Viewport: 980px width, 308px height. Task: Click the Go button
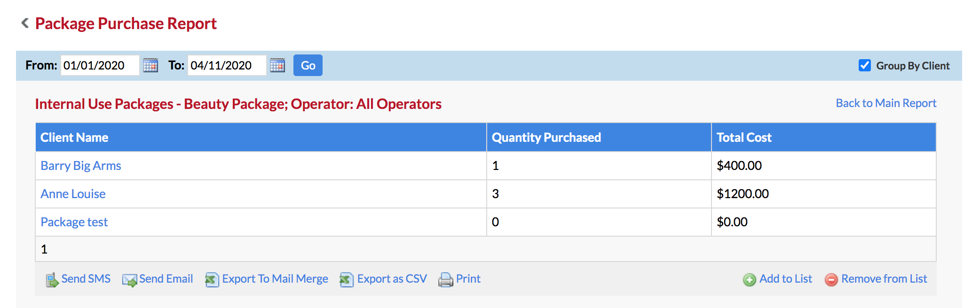point(308,65)
